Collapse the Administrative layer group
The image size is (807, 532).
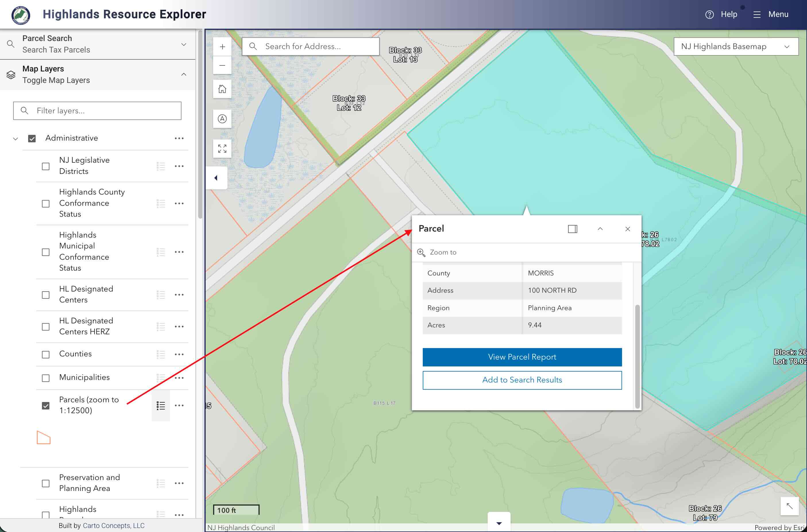pos(15,138)
